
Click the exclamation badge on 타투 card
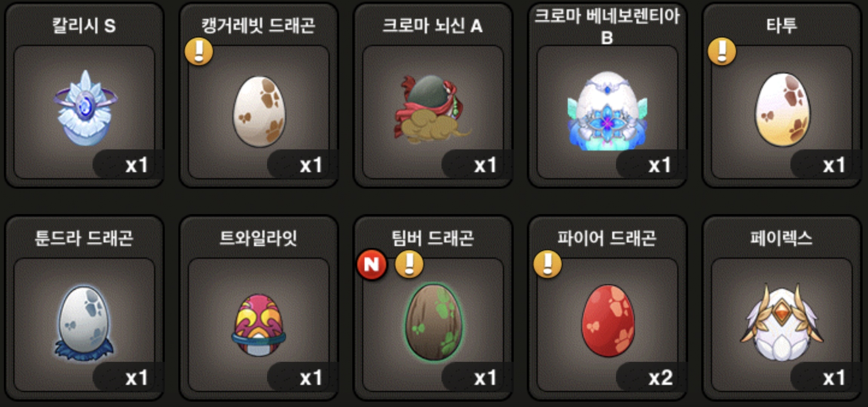point(722,51)
